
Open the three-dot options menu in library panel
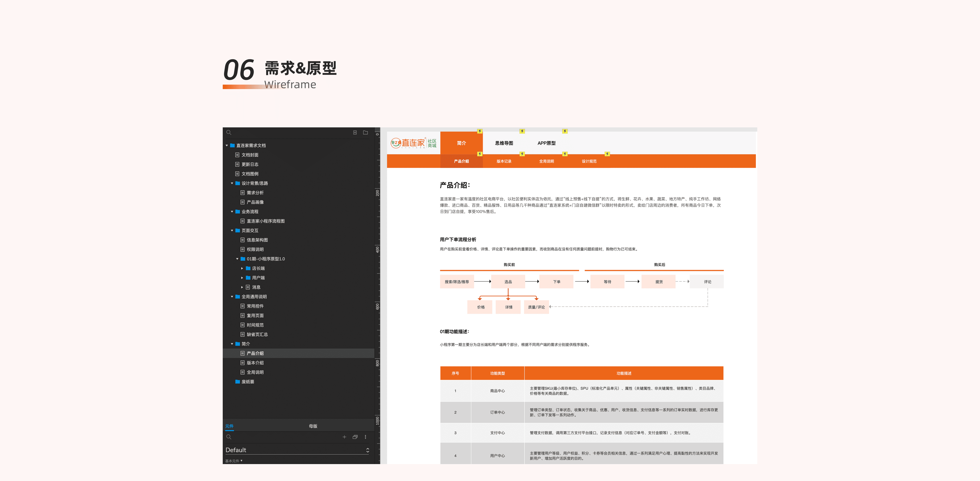(x=365, y=437)
